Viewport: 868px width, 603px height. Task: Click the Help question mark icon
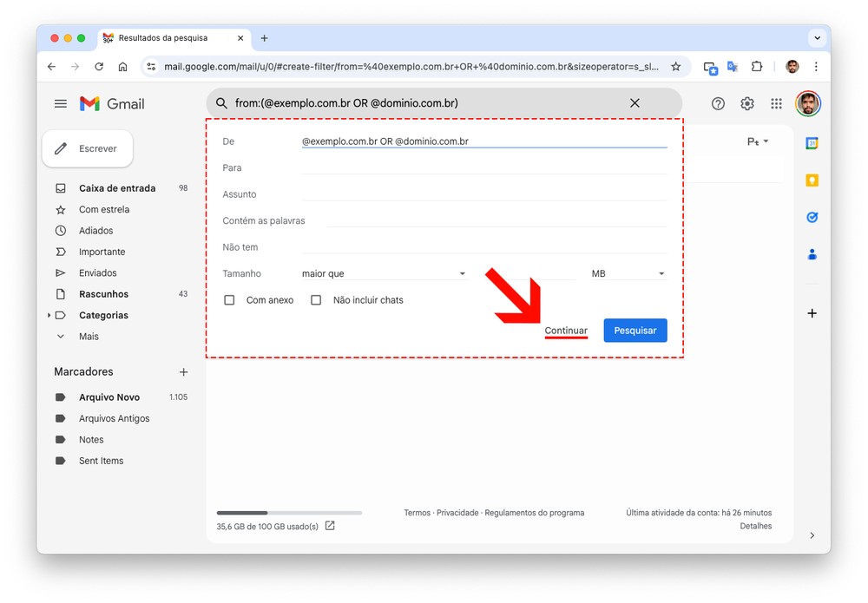[718, 103]
